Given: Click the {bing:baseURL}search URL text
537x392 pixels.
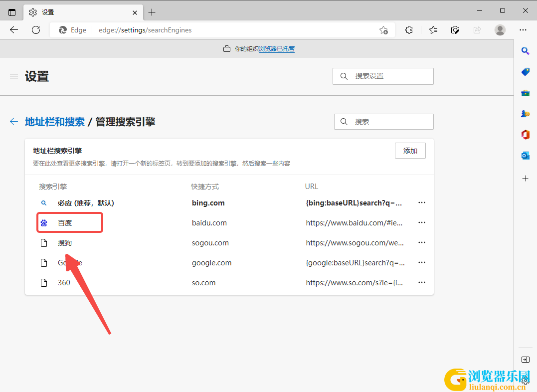Looking at the screenshot, I should [354, 203].
